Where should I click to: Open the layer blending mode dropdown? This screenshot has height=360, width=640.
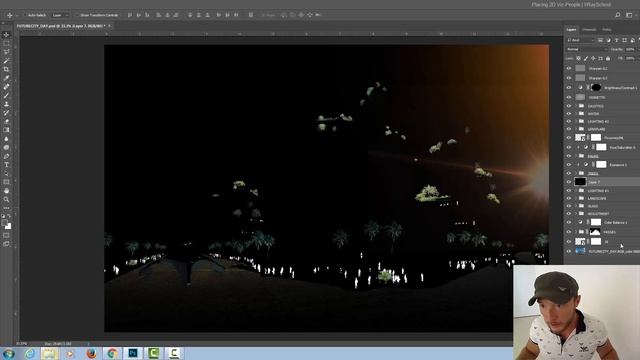587,49
